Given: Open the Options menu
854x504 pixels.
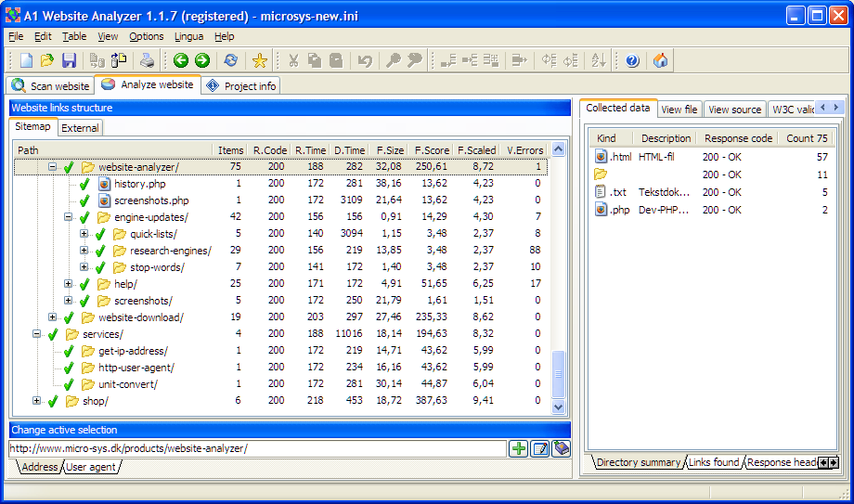Looking at the screenshot, I should click(x=146, y=36).
